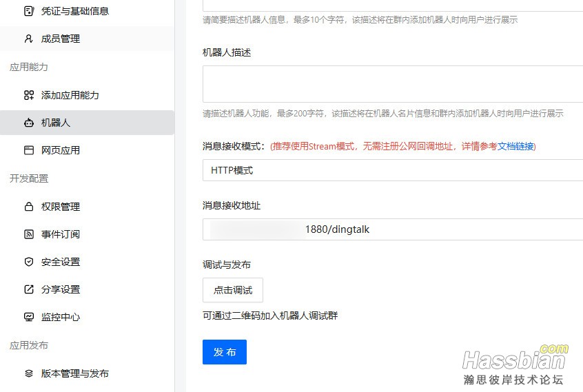Click the security settings shield icon
This screenshot has width=583, height=392.
[x=28, y=262]
